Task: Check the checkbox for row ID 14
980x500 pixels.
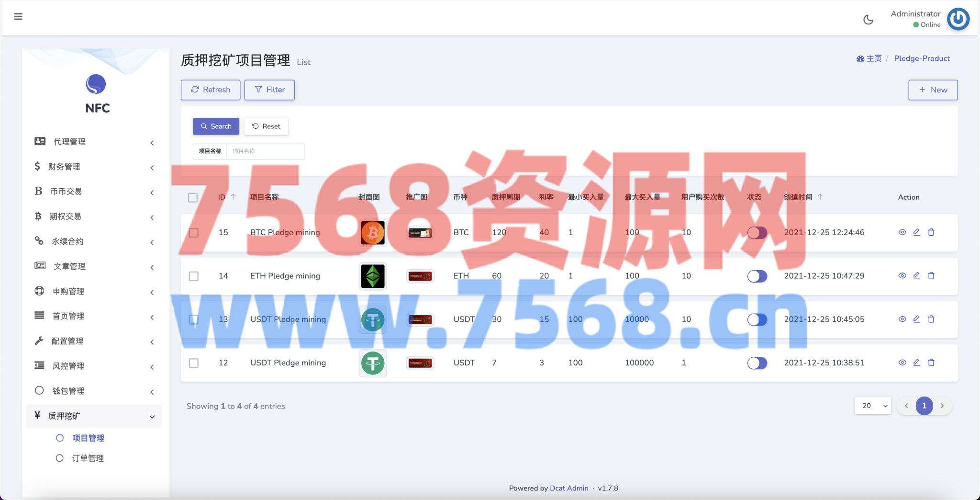Action: click(194, 276)
